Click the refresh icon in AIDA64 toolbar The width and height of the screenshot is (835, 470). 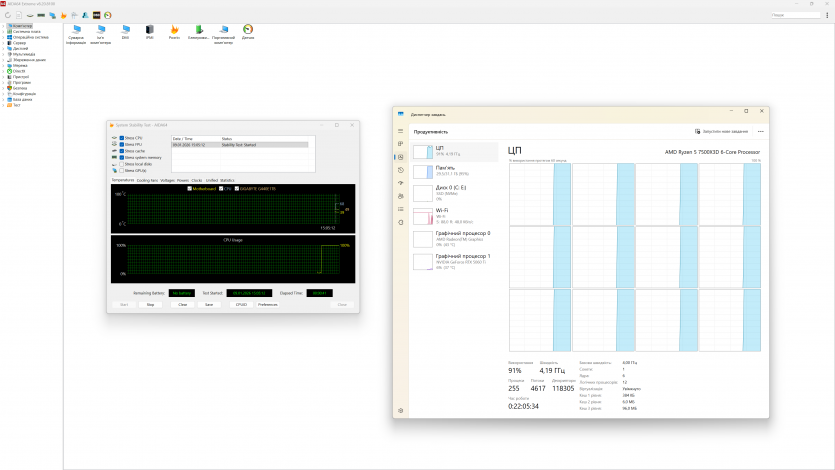pyautogui.click(x=7, y=16)
